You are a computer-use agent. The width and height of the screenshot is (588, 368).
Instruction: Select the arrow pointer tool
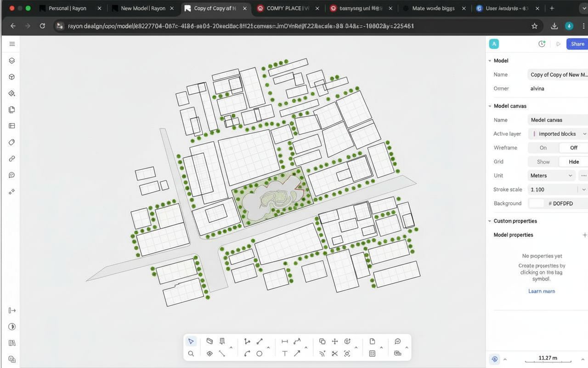coord(191,341)
